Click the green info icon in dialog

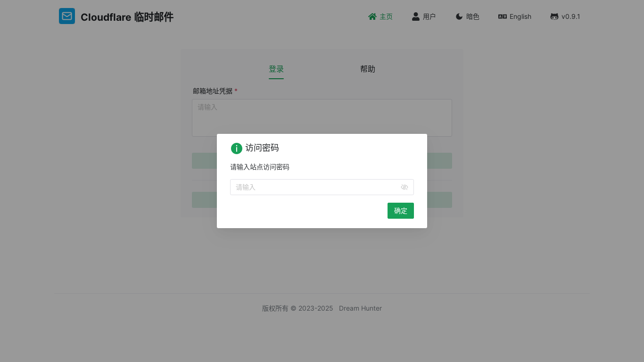(236, 148)
